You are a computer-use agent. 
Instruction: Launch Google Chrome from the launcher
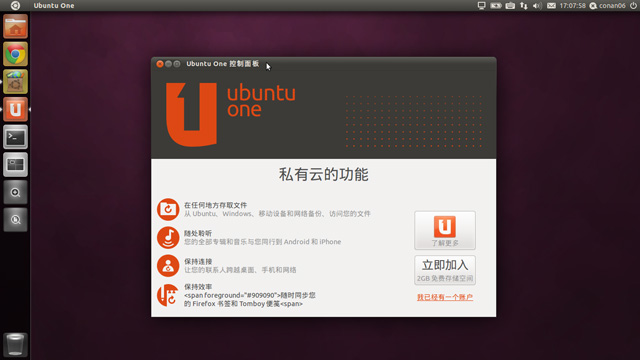pyautogui.click(x=16, y=54)
